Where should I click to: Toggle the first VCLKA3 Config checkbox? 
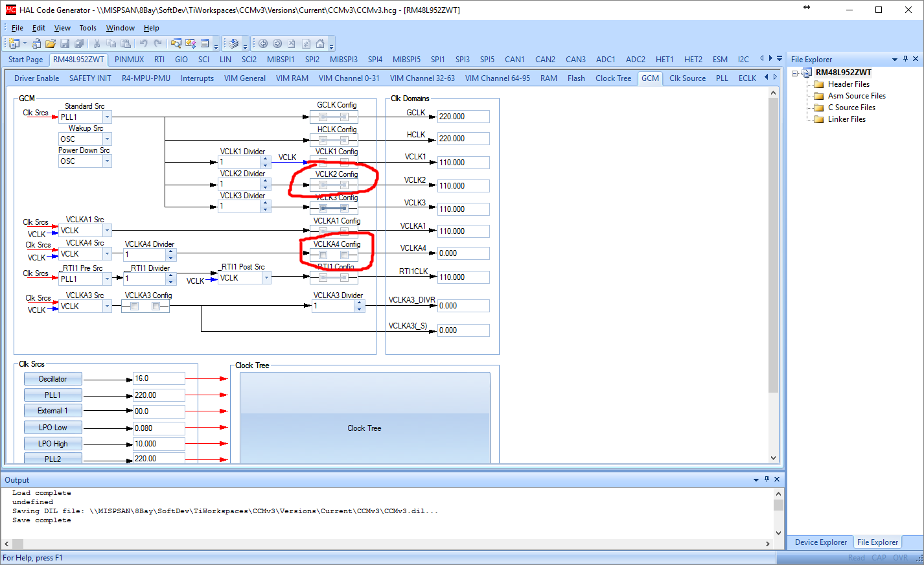[134, 306]
